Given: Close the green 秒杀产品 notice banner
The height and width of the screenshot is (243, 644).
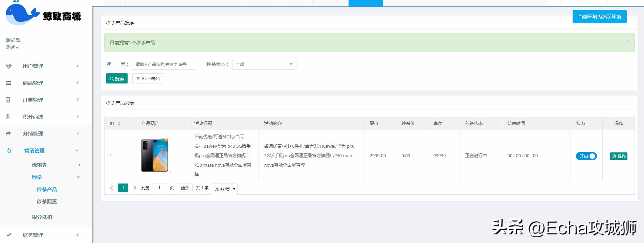Looking at the screenshot, I should pyautogui.click(x=627, y=41).
